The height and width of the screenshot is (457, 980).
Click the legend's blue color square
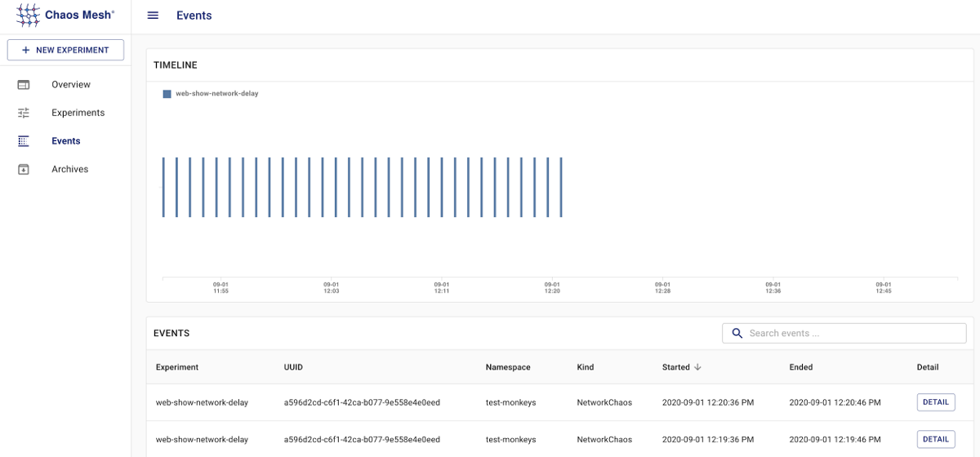(x=167, y=94)
